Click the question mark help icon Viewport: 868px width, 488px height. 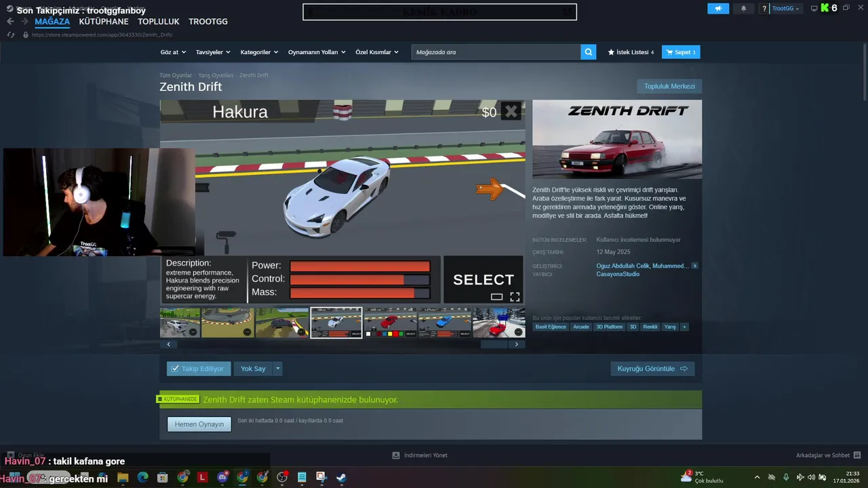coord(764,8)
